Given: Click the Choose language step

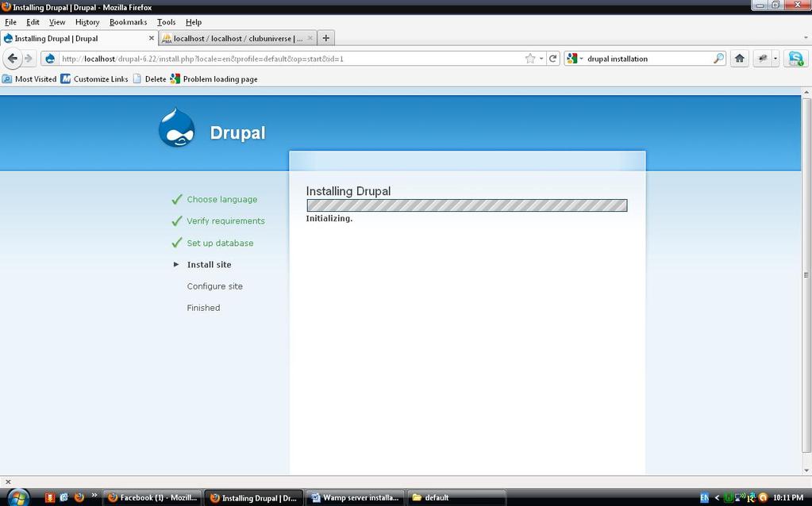Looking at the screenshot, I should 221,199.
